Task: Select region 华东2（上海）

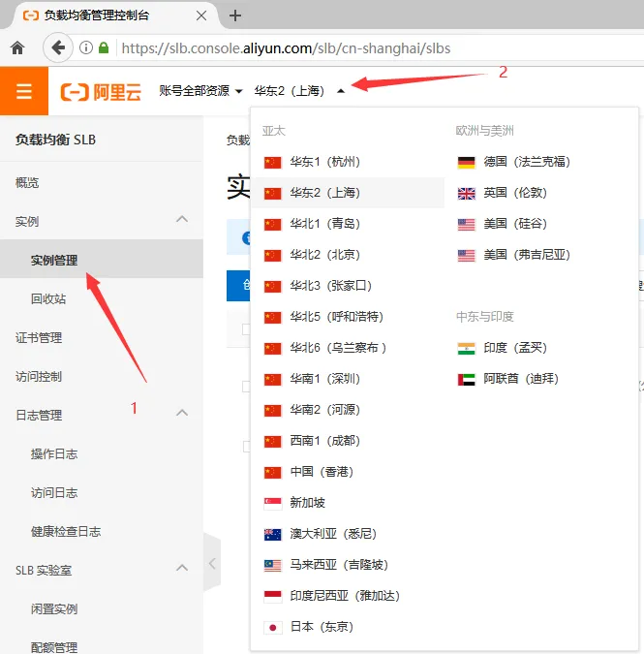Action: point(348,193)
